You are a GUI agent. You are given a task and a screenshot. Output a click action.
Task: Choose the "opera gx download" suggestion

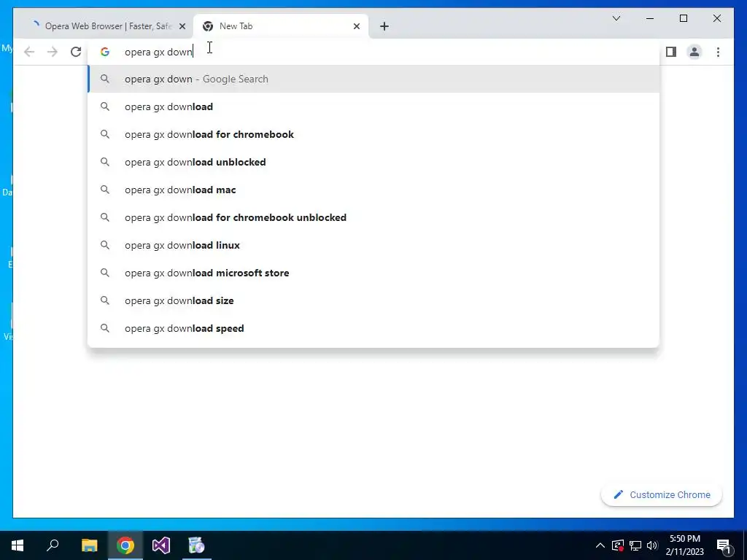373,106
